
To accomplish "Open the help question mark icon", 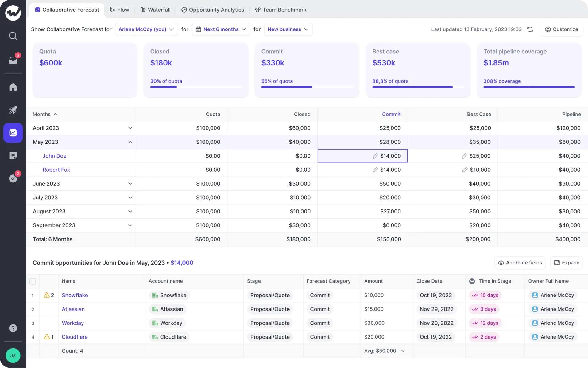I will 13,328.
